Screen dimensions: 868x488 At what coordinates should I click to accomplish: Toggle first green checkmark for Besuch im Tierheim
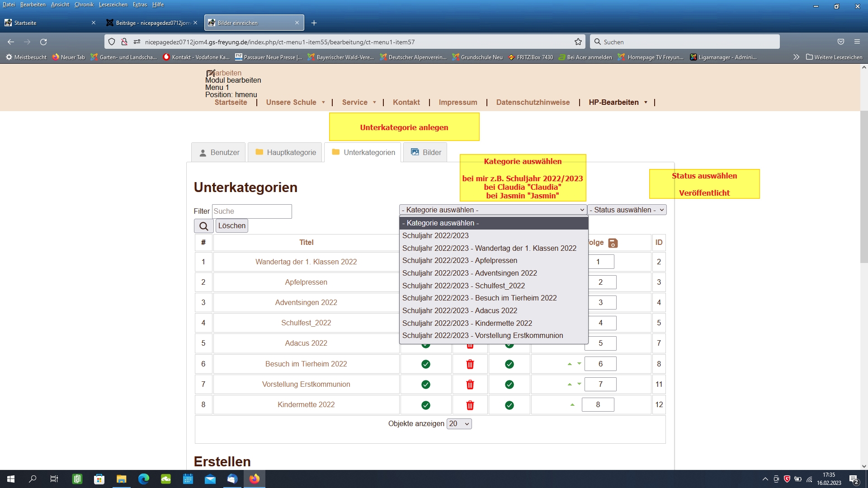coord(425,364)
